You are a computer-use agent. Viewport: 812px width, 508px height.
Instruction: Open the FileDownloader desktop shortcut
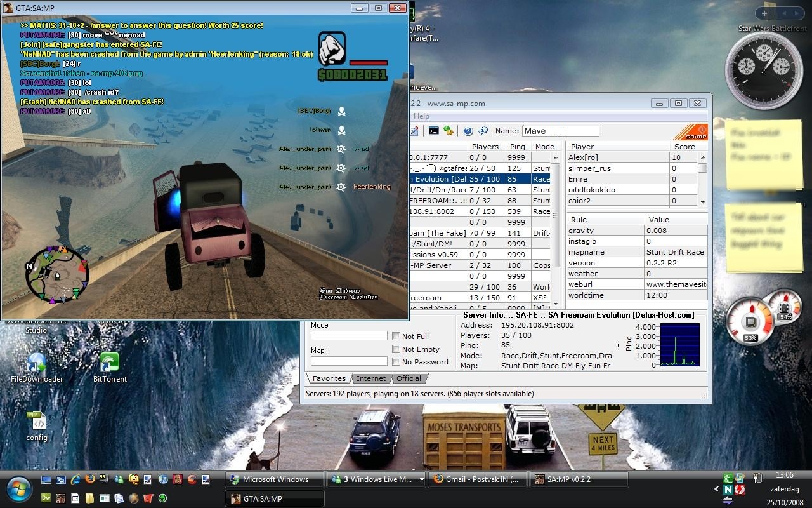click(x=37, y=368)
